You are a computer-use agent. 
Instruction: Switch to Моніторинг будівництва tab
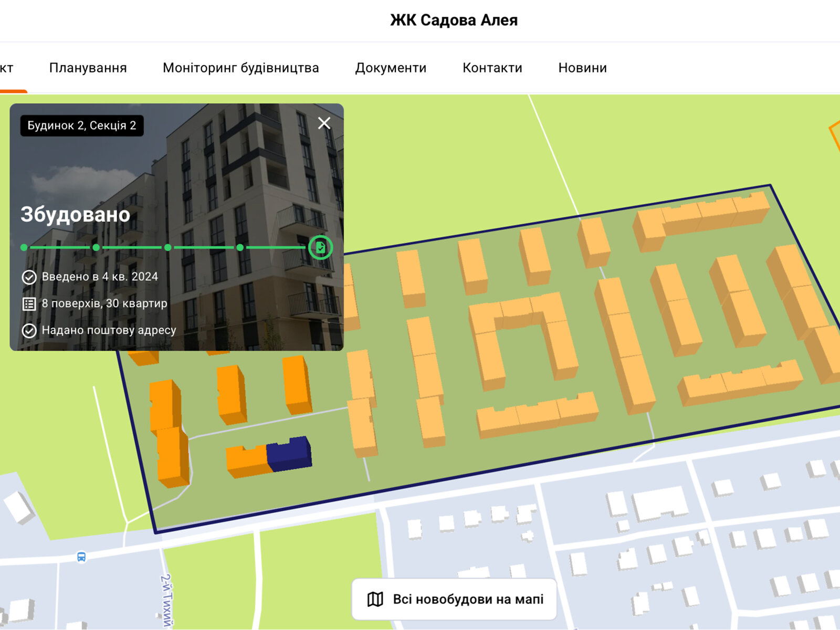(x=240, y=68)
